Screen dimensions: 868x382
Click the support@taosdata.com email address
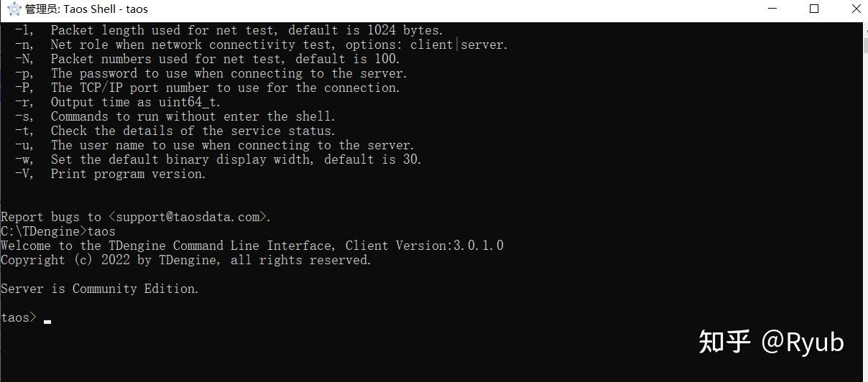pyautogui.click(x=188, y=217)
